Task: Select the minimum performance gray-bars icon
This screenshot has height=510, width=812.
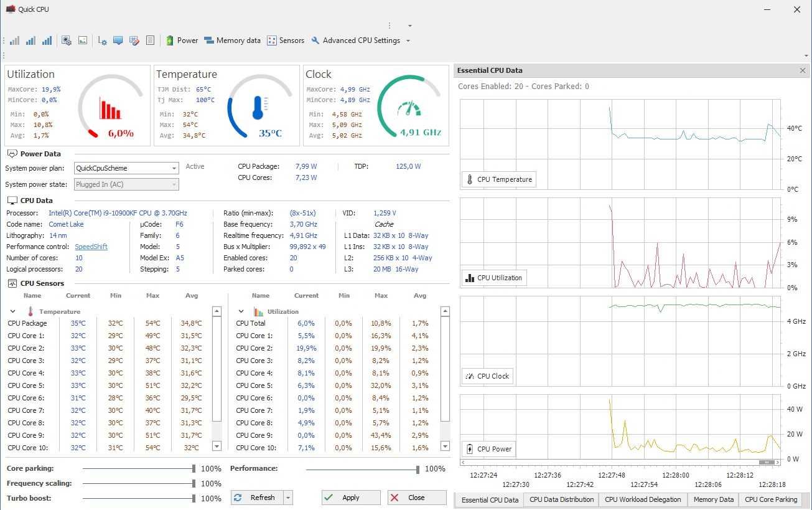Action: 14,40
